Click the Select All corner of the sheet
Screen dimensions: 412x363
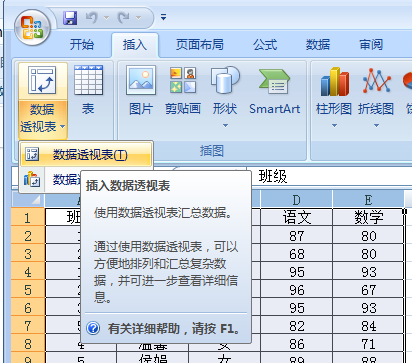[x=28, y=200]
